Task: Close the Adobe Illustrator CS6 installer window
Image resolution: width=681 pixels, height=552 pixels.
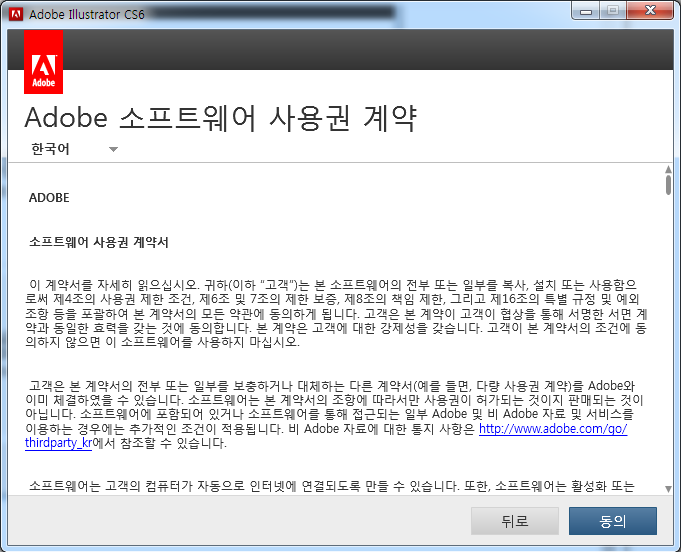Action: [x=650, y=11]
